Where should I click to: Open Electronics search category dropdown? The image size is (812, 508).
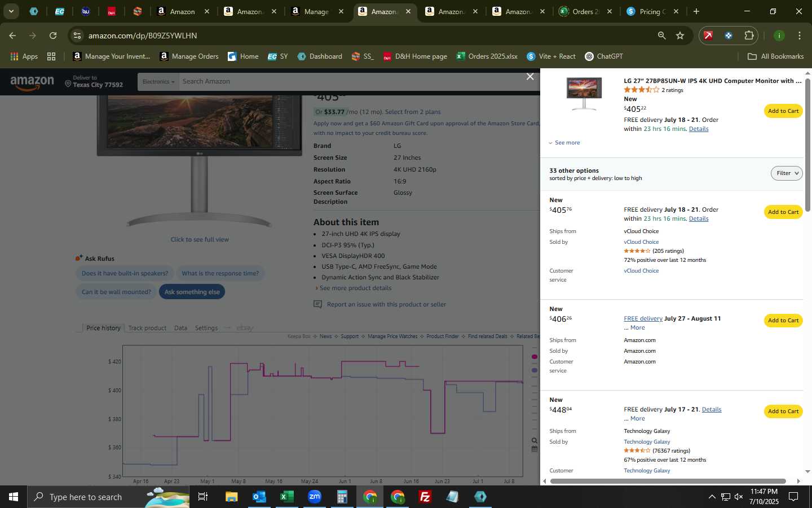pyautogui.click(x=158, y=82)
